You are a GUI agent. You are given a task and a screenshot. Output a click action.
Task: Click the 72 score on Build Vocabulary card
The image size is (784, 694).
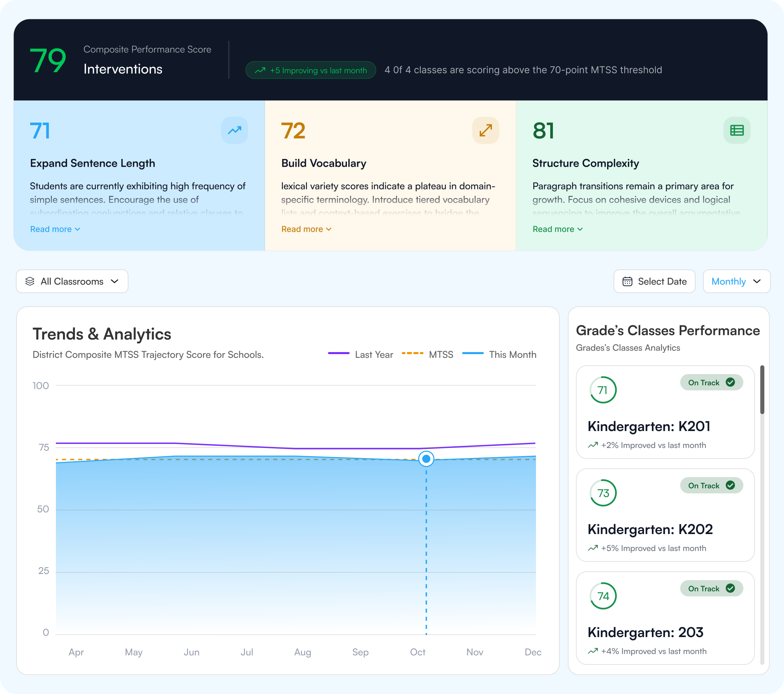293,131
